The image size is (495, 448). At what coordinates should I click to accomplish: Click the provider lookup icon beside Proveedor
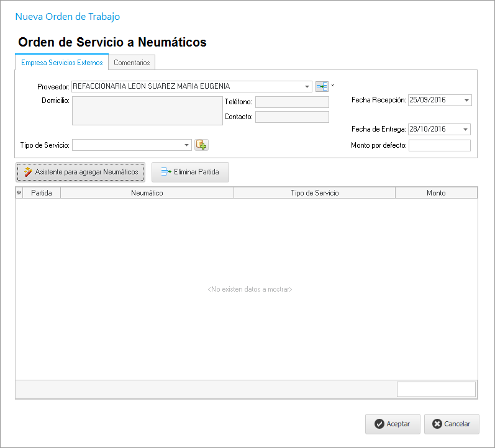click(x=322, y=86)
